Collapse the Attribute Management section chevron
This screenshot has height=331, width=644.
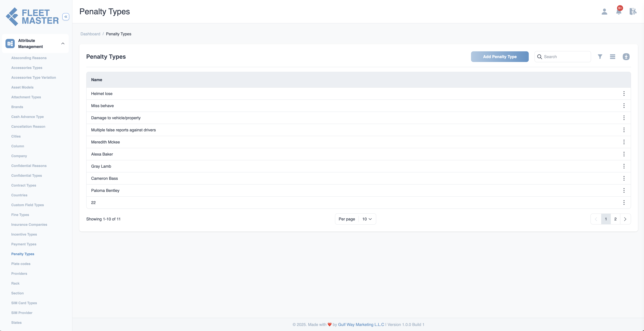click(63, 44)
